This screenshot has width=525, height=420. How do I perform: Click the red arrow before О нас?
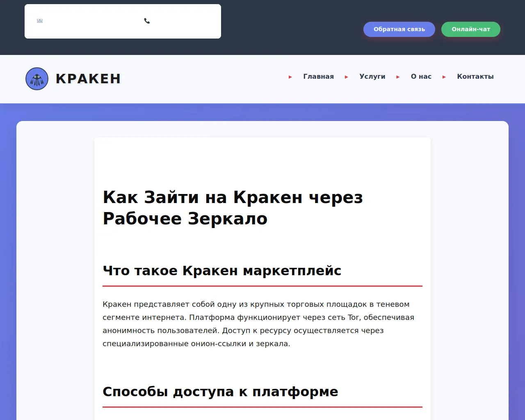pos(398,77)
